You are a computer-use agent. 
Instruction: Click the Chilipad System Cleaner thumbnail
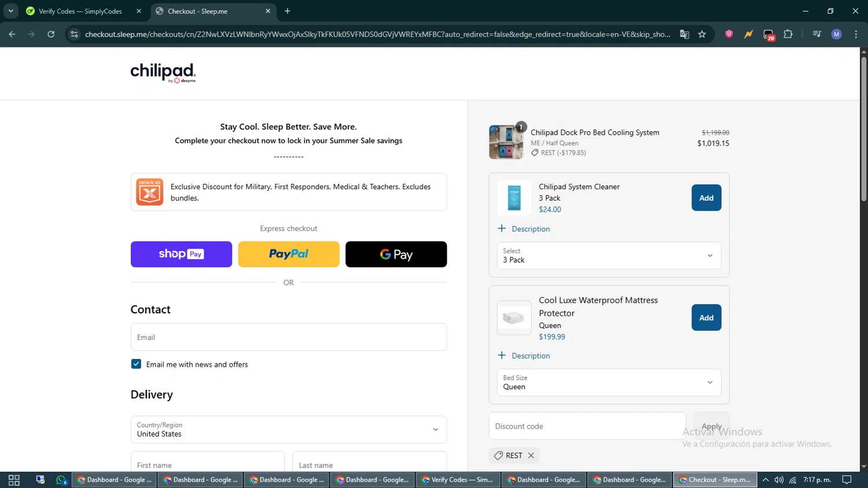tap(514, 198)
